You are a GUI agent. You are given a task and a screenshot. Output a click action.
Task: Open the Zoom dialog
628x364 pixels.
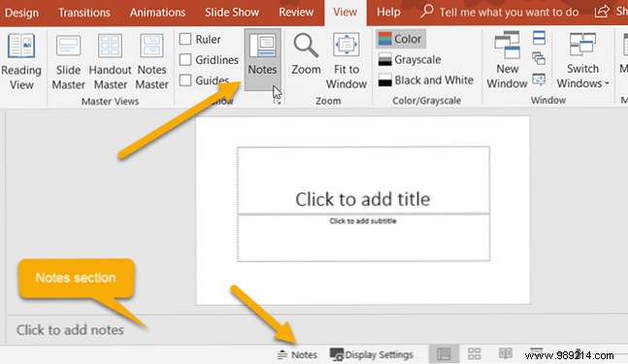click(306, 55)
